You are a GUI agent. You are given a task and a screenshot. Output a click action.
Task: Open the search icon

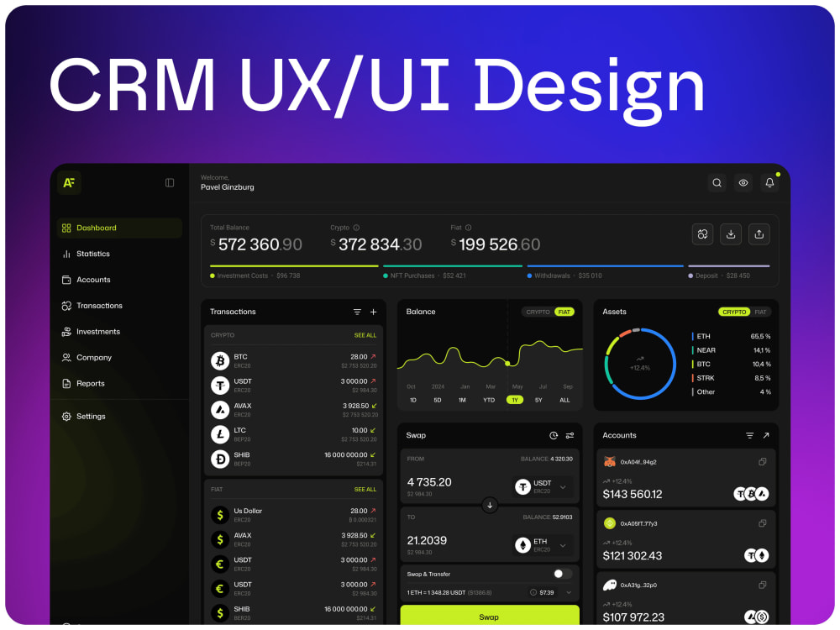[717, 182]
